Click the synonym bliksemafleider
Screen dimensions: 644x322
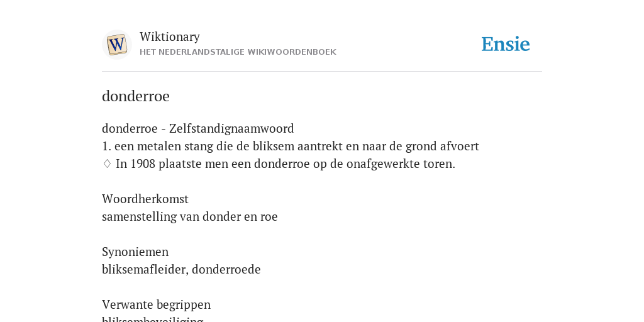click(x=145, y=269)
